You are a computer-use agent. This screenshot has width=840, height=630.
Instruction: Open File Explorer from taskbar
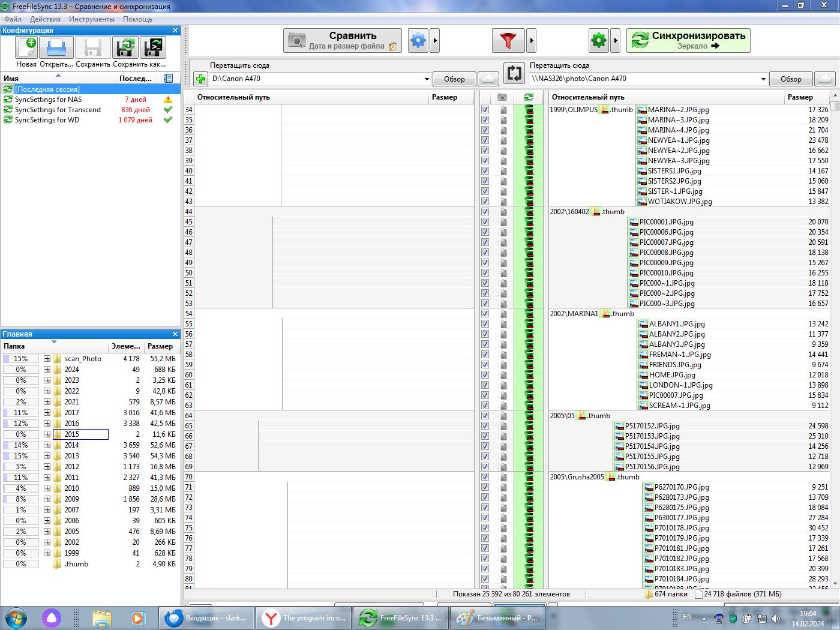coord(102,618)
